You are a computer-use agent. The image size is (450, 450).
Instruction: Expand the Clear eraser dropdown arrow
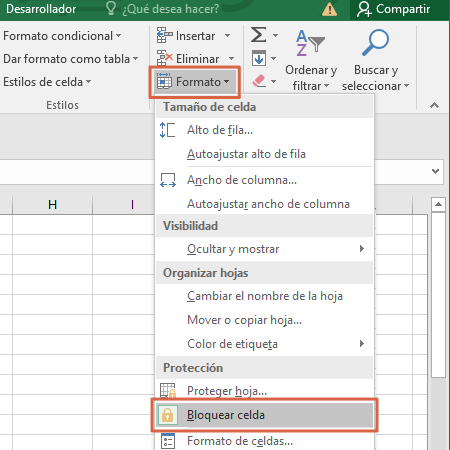tap(274, 81)
